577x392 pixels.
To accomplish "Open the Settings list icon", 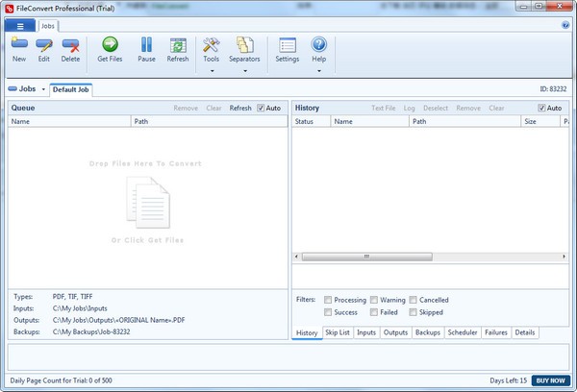I will pos(288,45).
